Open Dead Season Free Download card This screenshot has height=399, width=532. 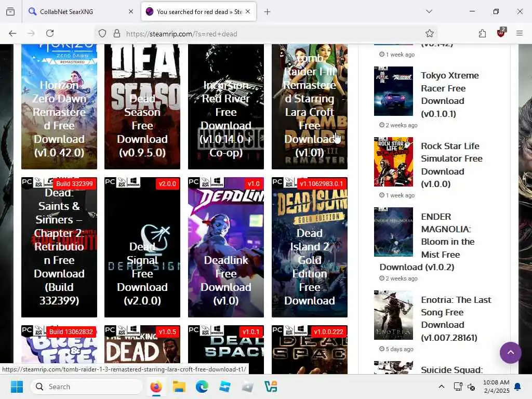[x=142, y=107]
